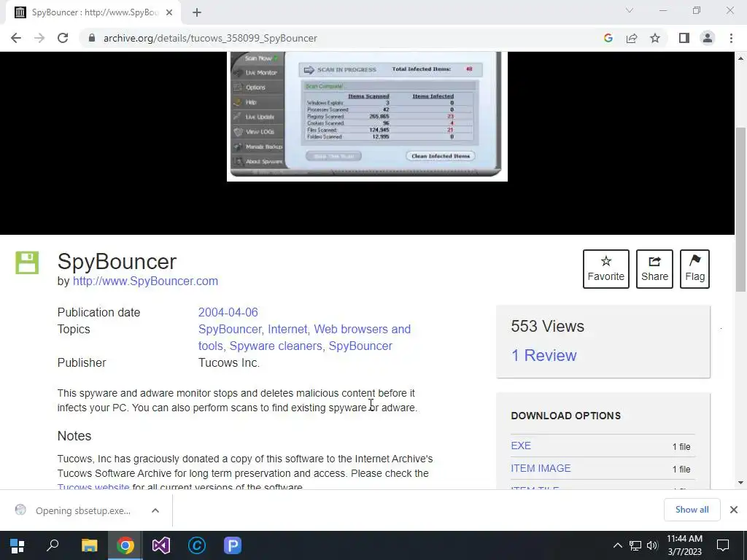Screen dimensions: 747x560
Task: Click the scrollbar down arrow
Action: coord(740,483)
